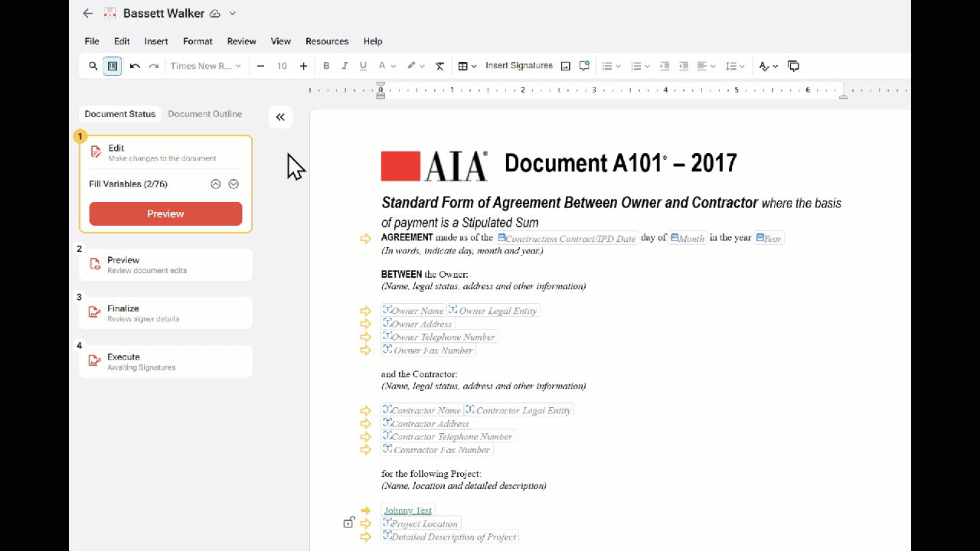This screenshot has height=551, width=980.
Task: Select the Preview step card
Action: 165,265
